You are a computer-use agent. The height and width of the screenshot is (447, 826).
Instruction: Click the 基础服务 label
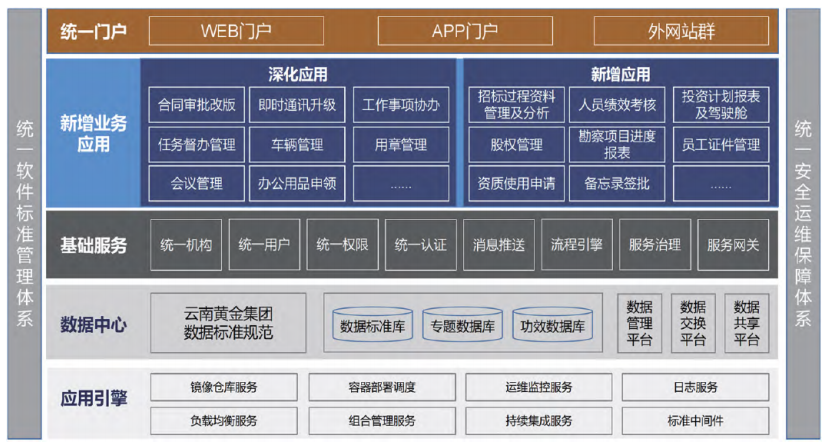coord(93,245)
